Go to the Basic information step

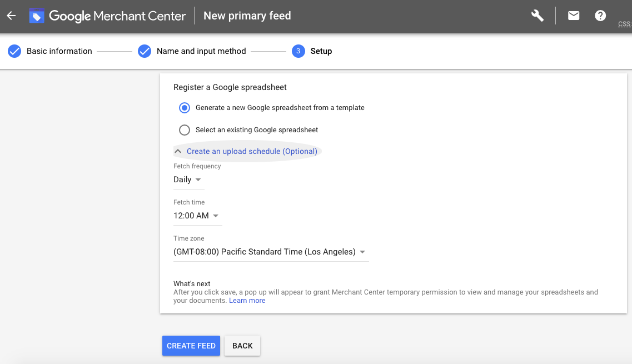[x=59, y=51]
